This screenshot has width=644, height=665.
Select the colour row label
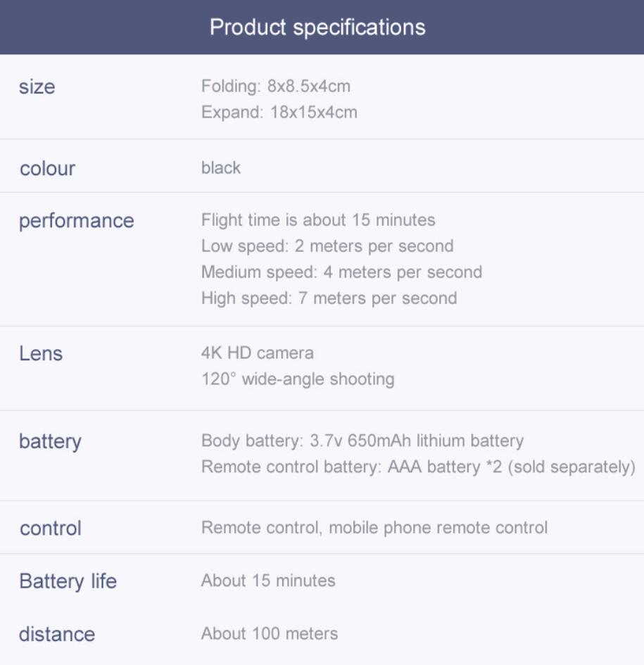48,168
